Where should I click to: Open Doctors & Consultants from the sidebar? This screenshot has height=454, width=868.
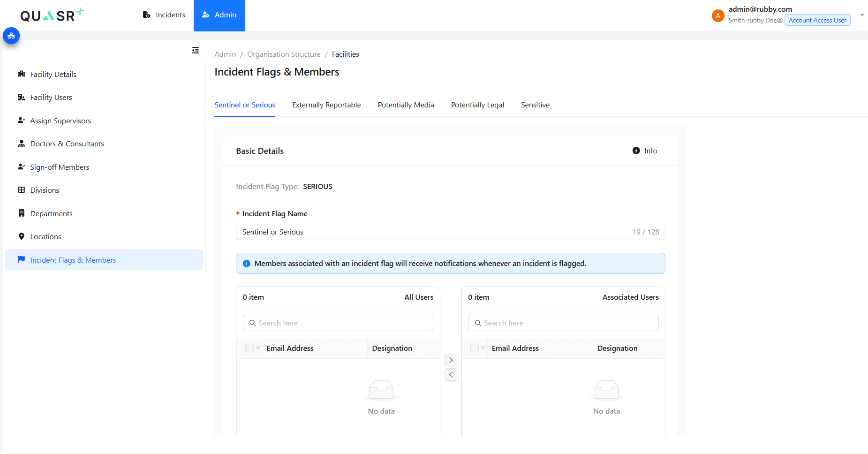click(22, 144)
